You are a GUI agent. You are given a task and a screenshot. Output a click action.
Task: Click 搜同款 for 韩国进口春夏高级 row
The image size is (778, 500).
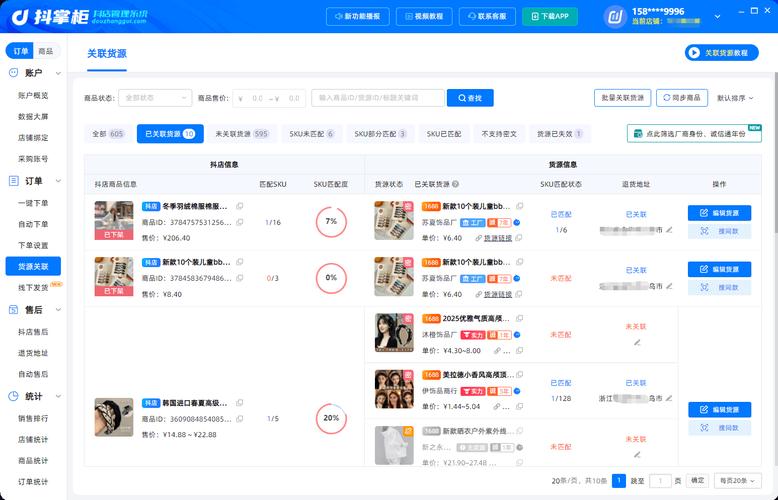(719, 428)
